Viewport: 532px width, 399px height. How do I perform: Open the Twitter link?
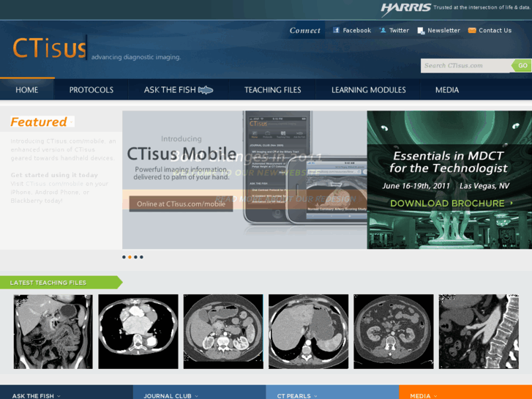click(399, 30)
